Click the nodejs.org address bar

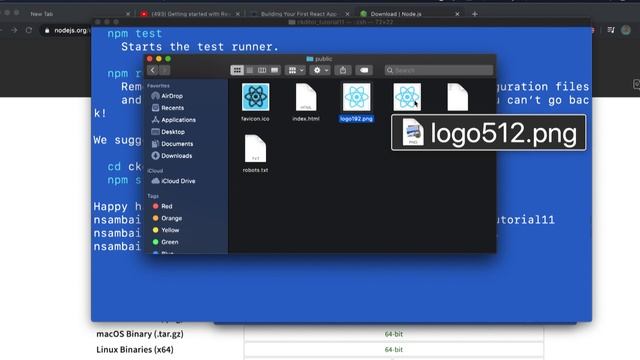coord(65,31)
